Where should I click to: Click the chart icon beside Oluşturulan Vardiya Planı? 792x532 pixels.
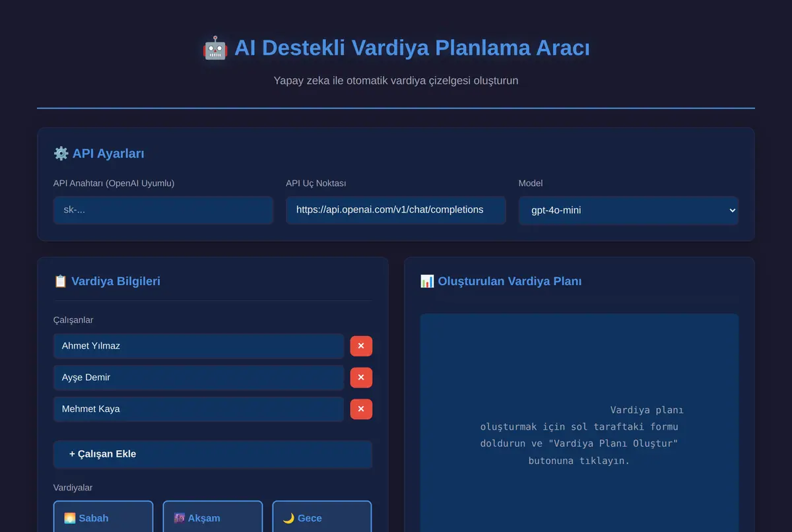[427, 281]
